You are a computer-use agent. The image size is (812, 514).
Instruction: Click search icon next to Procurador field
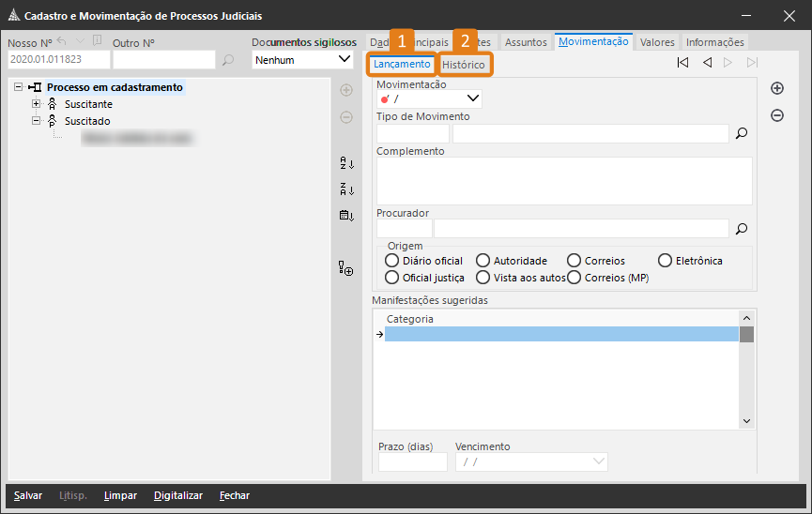click(x=741, y=228)
